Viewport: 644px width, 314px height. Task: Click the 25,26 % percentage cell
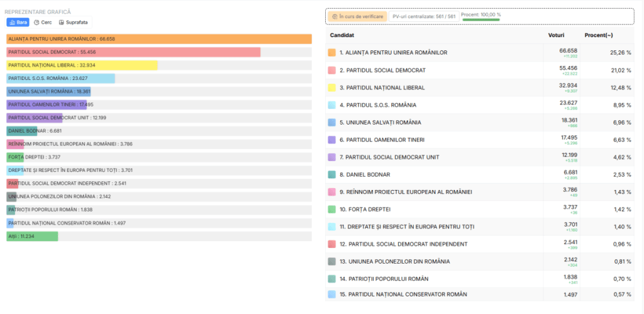[621, 53]
